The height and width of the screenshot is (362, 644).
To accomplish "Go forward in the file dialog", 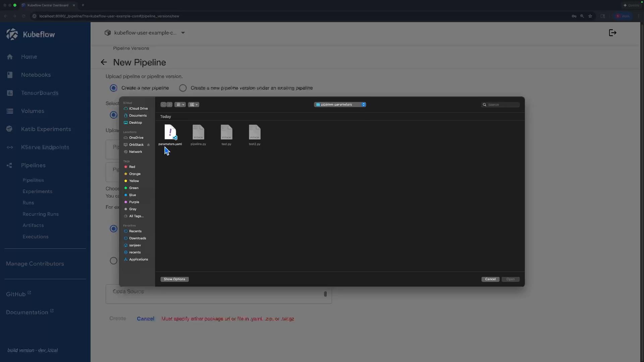I will (x=169, y=105).
